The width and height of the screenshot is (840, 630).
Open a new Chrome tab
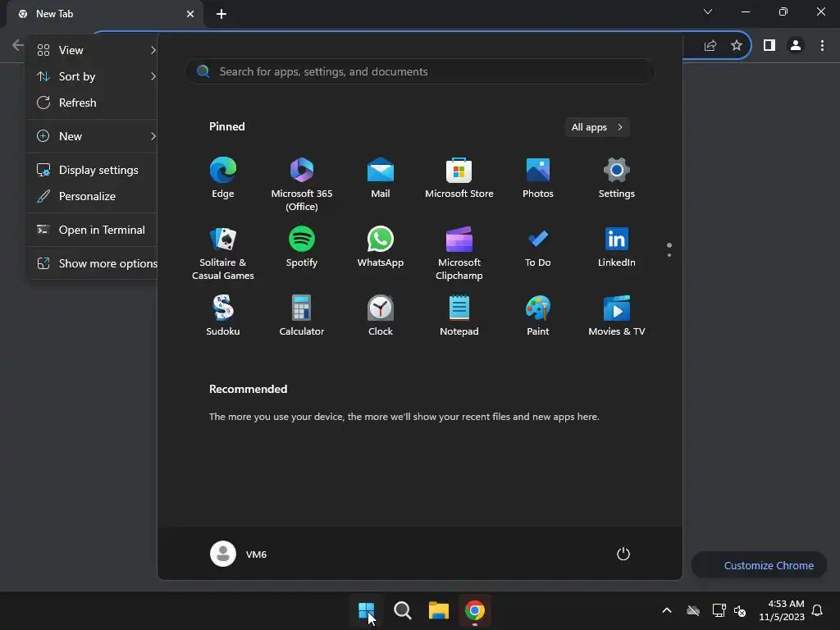click(221, 14)
